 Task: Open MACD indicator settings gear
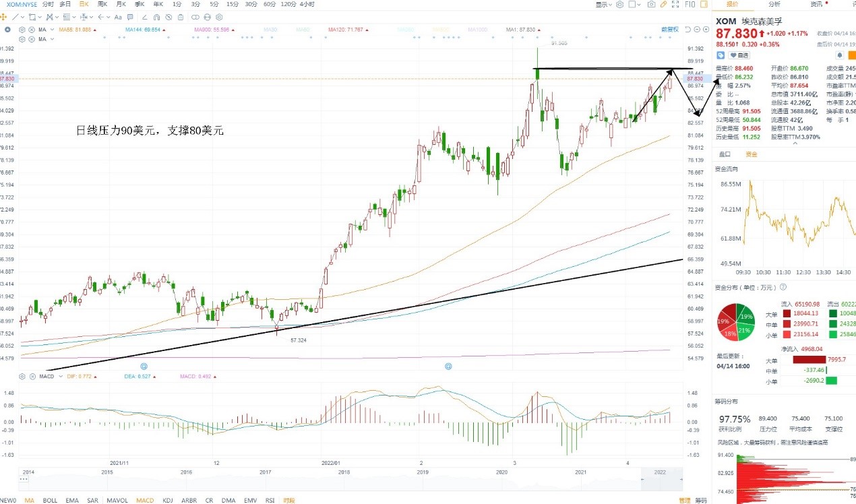click(22, 376)
